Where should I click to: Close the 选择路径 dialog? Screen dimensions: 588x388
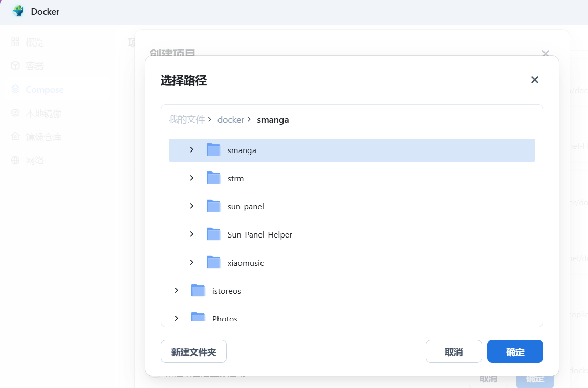click(x=535, y=80)
